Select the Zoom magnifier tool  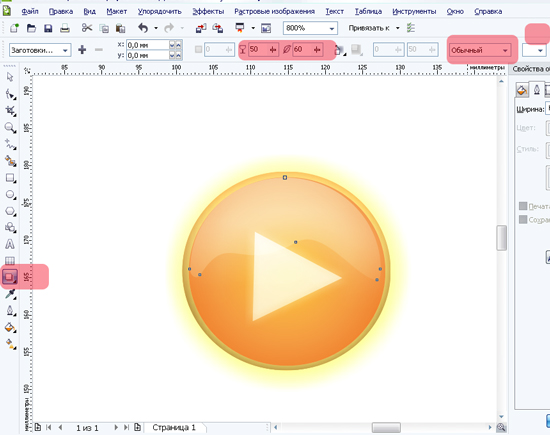(x=10, y=128)
